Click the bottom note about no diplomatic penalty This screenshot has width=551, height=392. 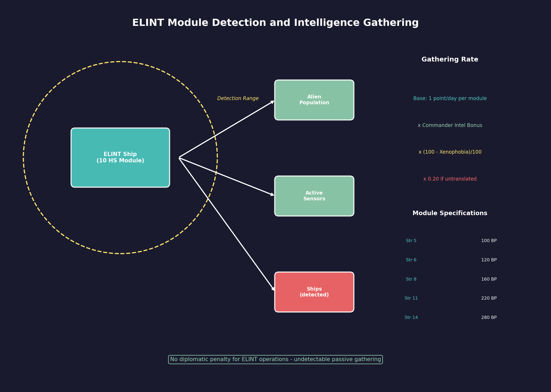(276, 359)
